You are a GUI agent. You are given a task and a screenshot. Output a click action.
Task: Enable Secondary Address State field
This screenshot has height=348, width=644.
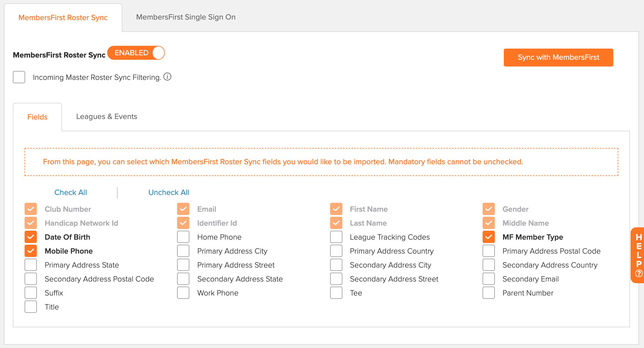click(x=183, y=279)
